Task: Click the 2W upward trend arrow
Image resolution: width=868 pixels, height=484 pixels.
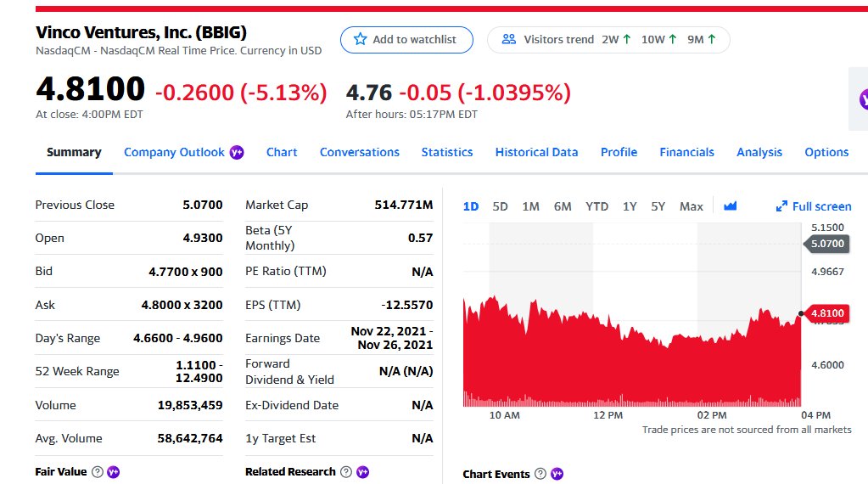Action: 627,39
